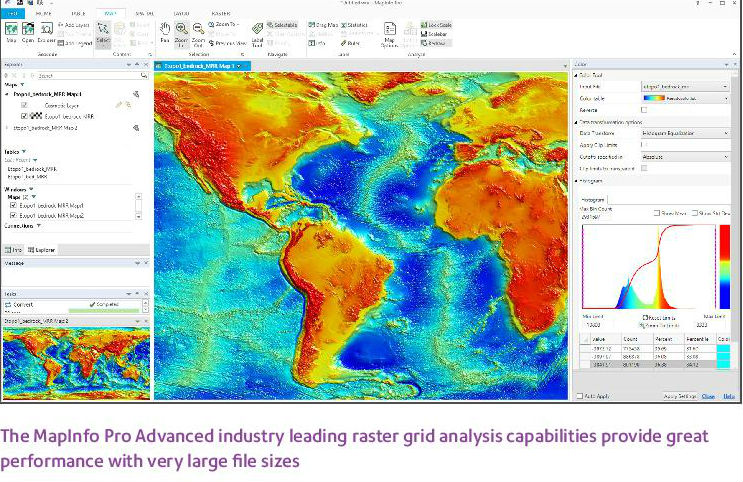Click the Apply Settings button
Image resolution: width=743 pixels, height=482 pixels.
(680, 396)
